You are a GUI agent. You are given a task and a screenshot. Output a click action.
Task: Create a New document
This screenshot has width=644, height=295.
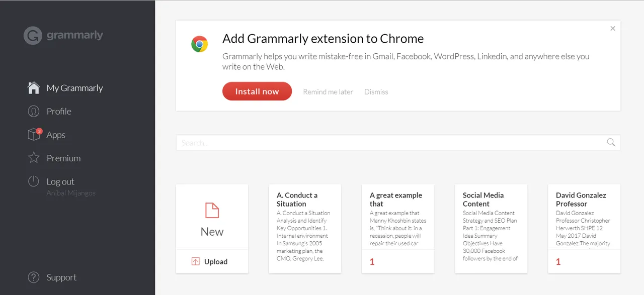pyautogui.click(x=212, y=217)
